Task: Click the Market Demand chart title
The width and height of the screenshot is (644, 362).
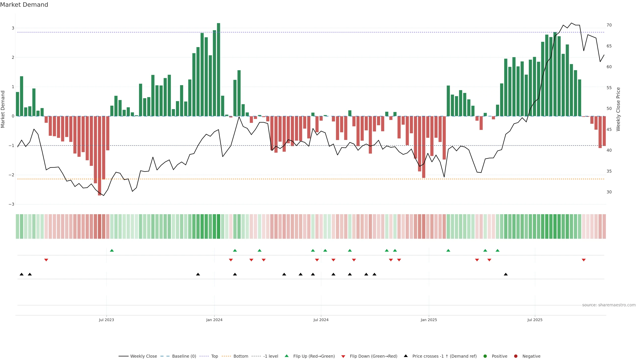Action: coord(24,5)
